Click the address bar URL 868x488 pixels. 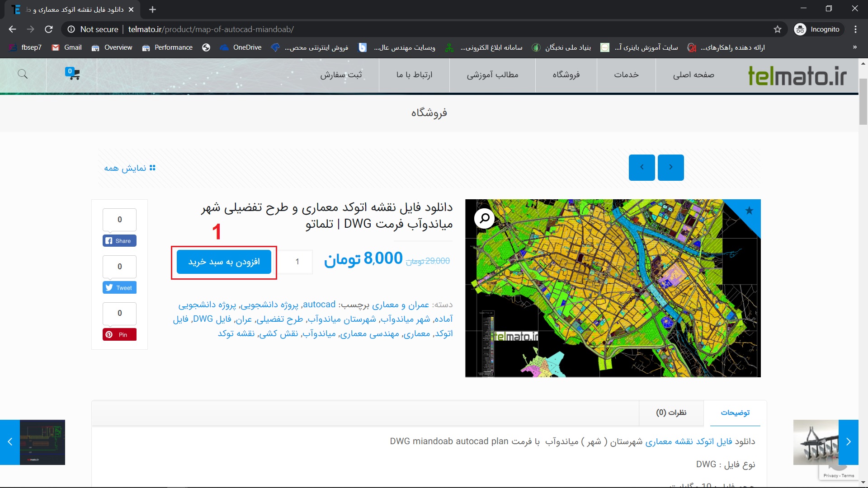click(x=211, y=29)
